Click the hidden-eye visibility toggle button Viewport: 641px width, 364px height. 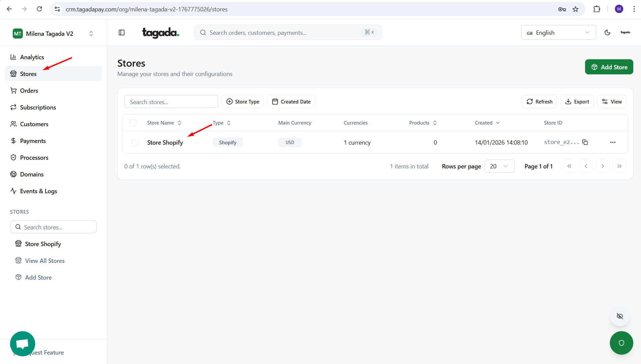coord(620,316)
